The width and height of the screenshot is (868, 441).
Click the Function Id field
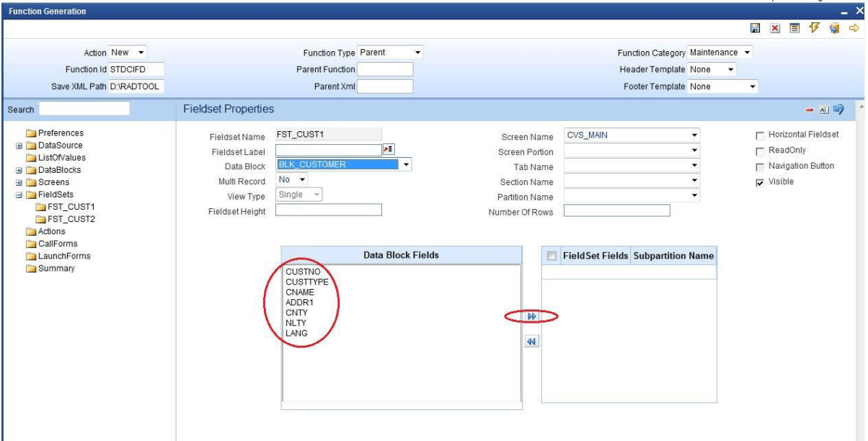[x=136, y=69]
